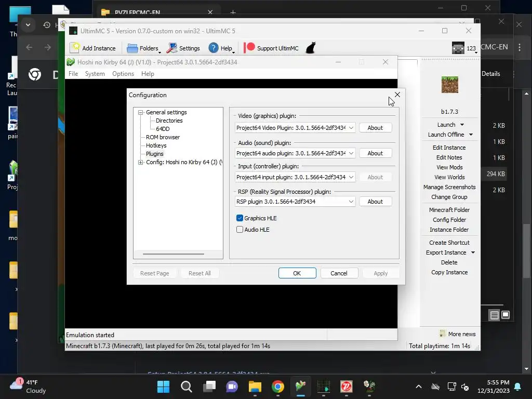
Task: Expand the Config: Hoshi no Kirby 64 node
Action: tap(140, 162)
